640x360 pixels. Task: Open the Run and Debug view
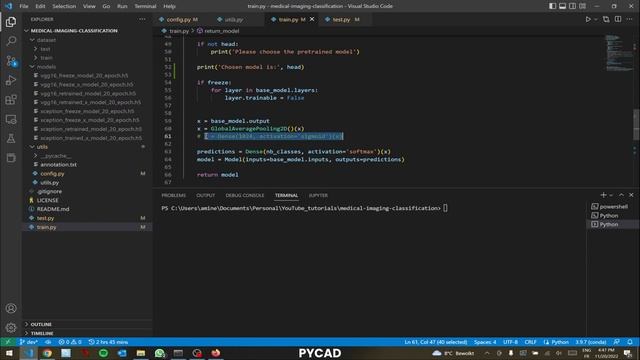[11, 80]
